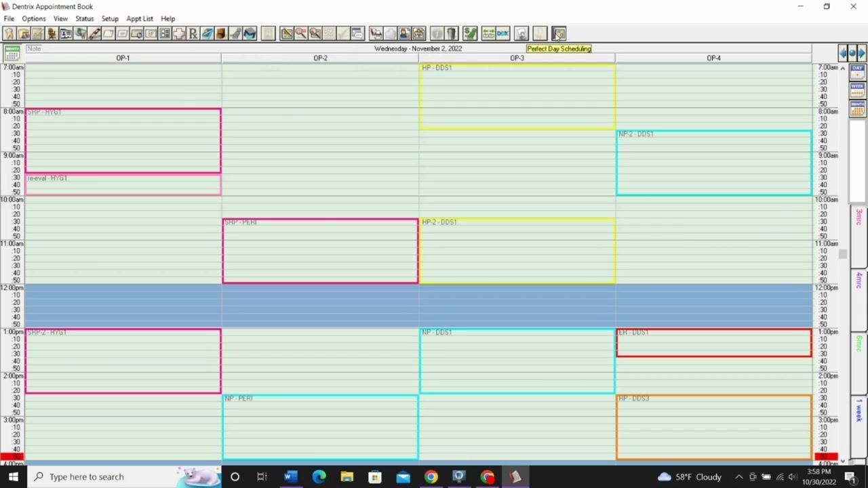Select the ER - DDS1 time block

point(714,343)
